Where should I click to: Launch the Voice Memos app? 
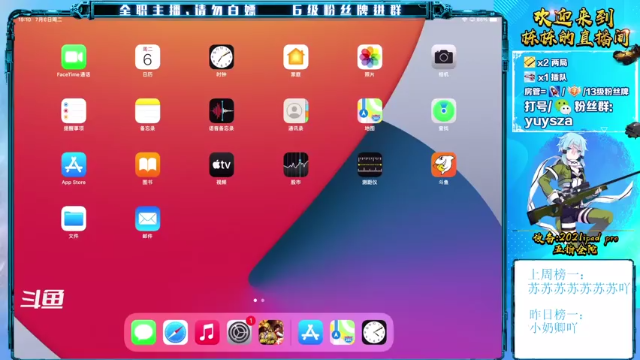[222, 111]
